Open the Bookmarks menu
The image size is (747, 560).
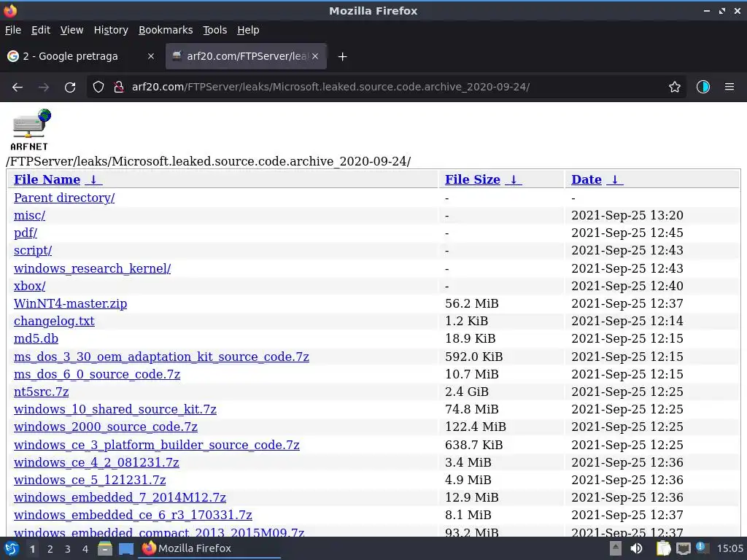[166, 30]
